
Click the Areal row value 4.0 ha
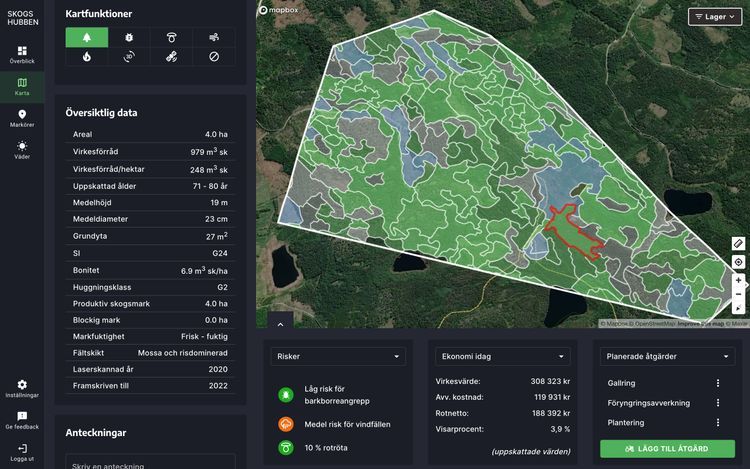tap(216, 134)
